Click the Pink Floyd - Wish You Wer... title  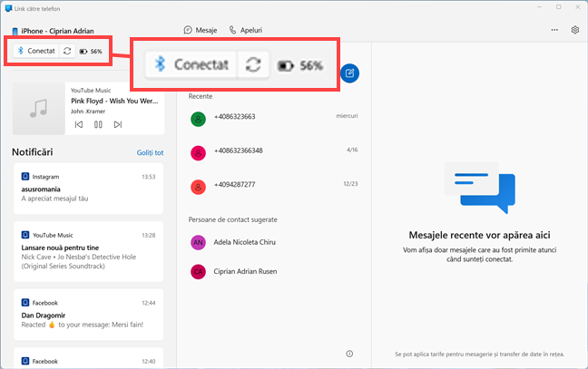[114, 101]
